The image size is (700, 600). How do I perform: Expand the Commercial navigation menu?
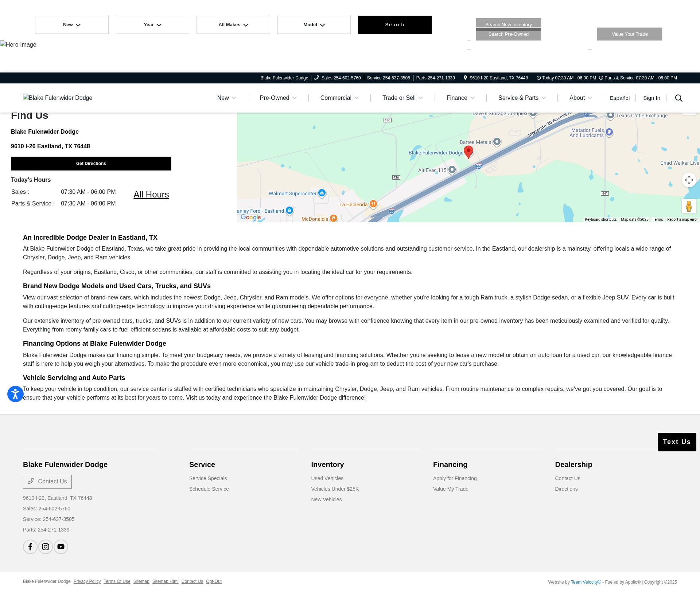[339, 98]
